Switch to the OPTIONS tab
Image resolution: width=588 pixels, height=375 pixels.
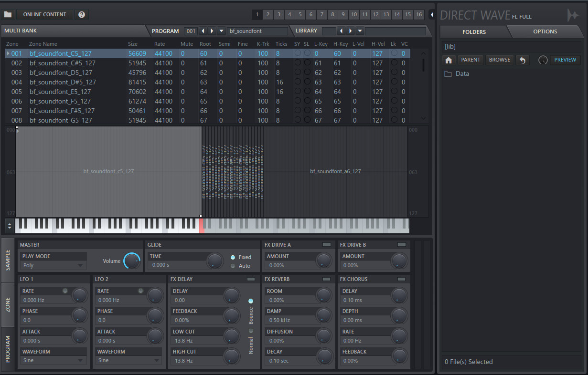[545, 31]
